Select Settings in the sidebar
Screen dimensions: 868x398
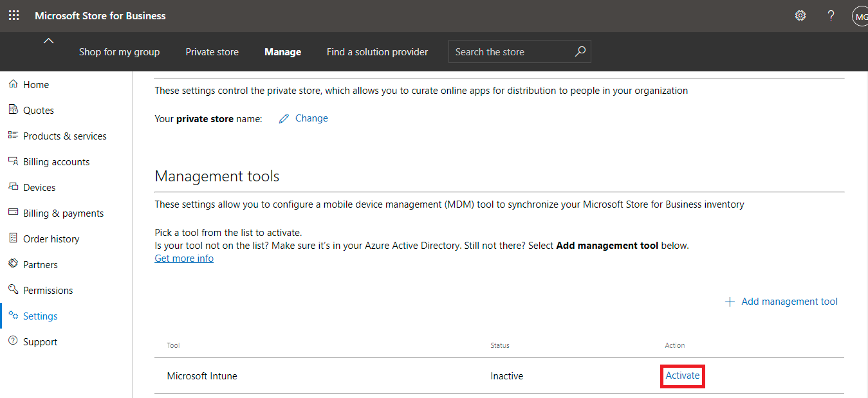click(x=41, y=316)
